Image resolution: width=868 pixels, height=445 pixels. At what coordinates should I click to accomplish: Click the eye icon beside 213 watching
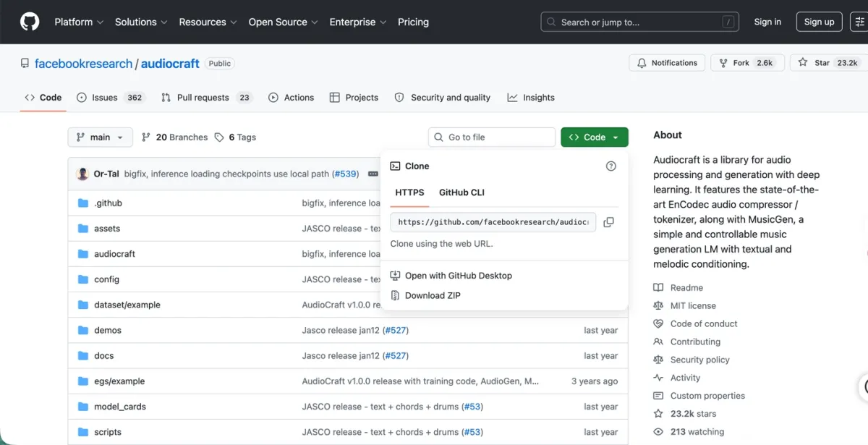point(658,432)
